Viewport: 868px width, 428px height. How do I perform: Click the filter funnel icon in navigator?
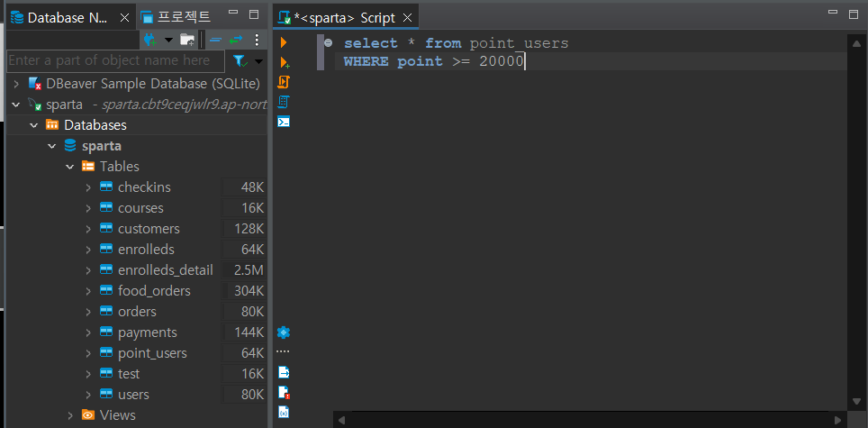pos(240,60)
